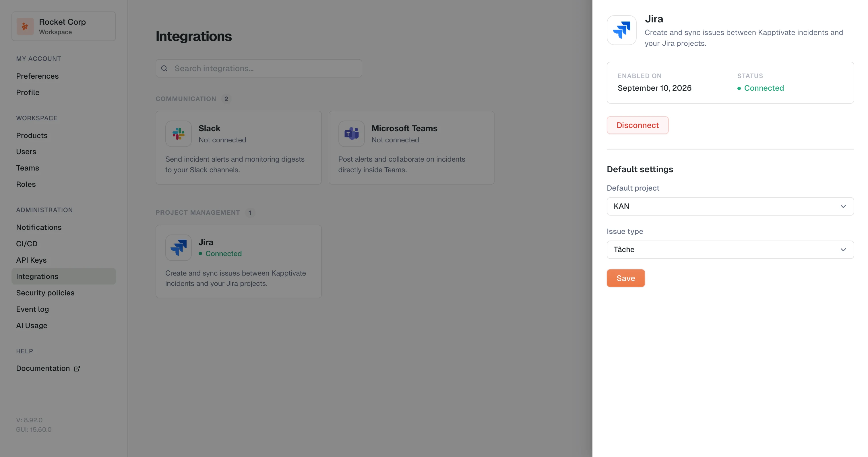Viewport: 868px width, 457px height.
Task: Click the Connected label on the Jira card
Action: (x=220, y=253)
